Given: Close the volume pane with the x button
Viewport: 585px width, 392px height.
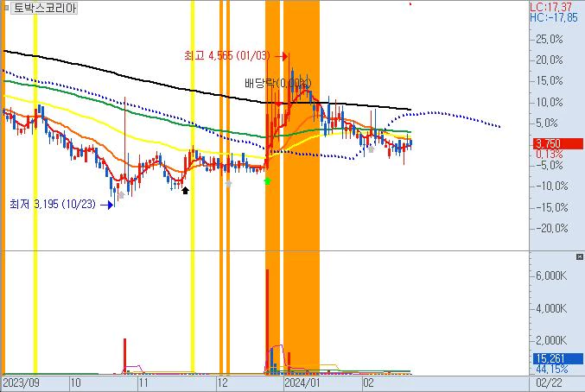Looking at the screenshot, I should pos(580,256).
